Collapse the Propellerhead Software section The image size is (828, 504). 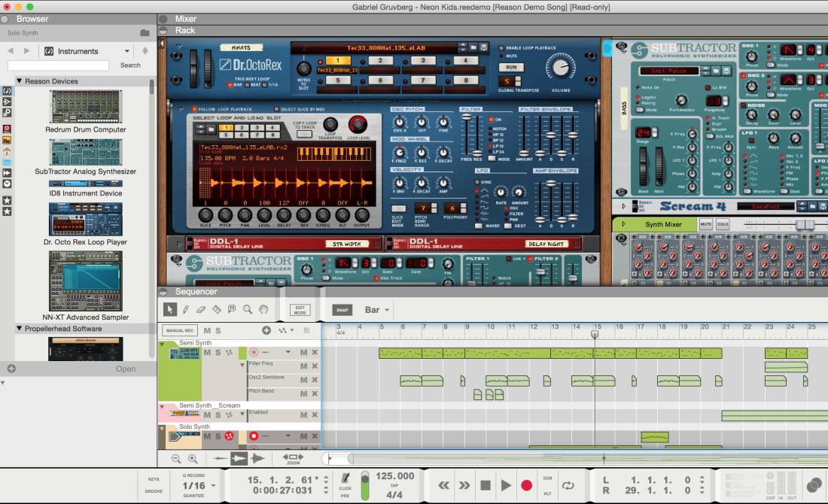point(20,328)
